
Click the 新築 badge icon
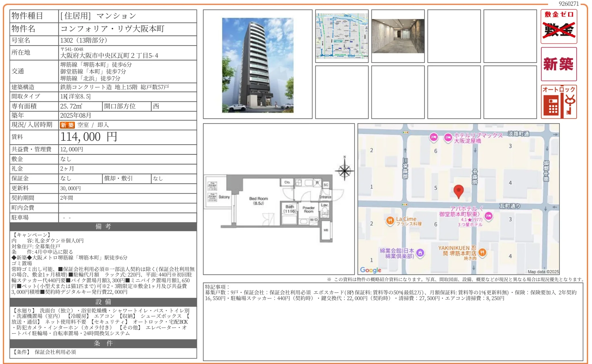559,64
